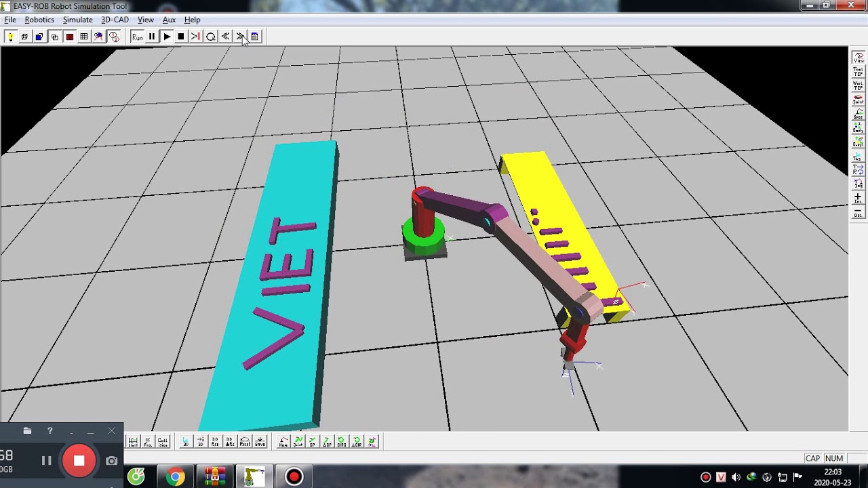Click the Inc. plus button
The height and width of the screenshot is (488, 868).
click(x=858, y=198)
